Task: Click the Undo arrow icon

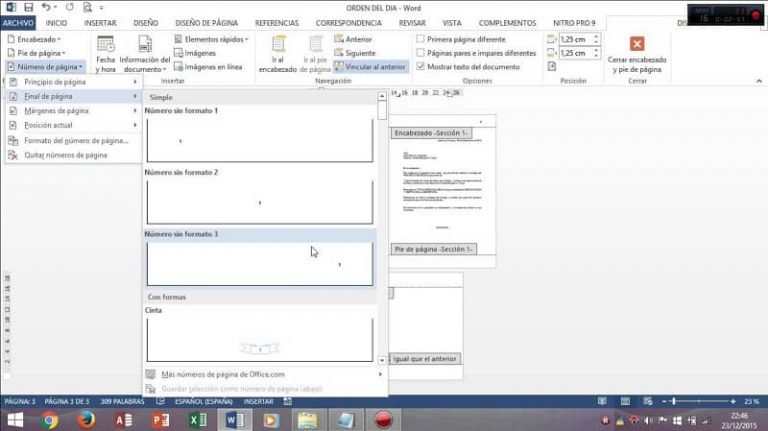Action: click(x=46, y=7)
